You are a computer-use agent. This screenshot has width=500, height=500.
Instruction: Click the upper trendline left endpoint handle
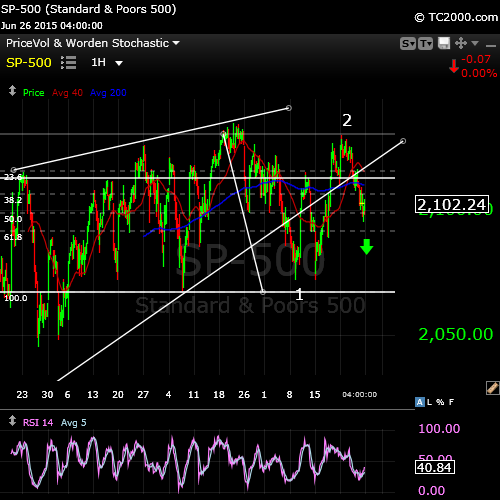(14, 170)
